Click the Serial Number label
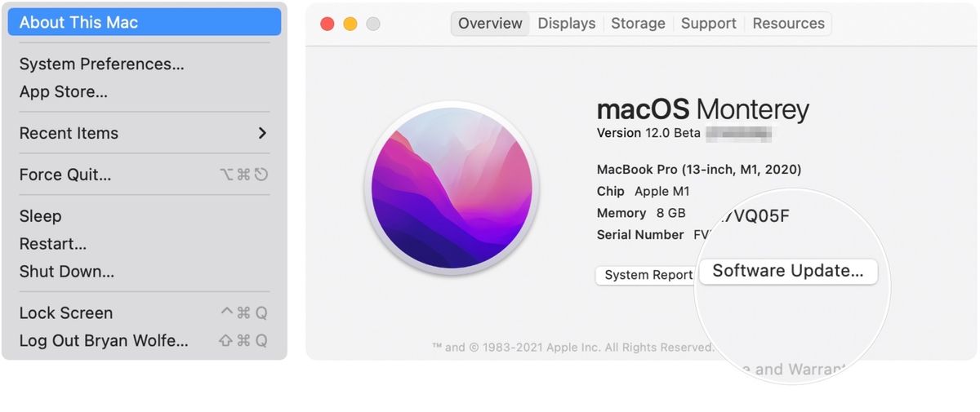980x412 pixels. click(640, 234)
